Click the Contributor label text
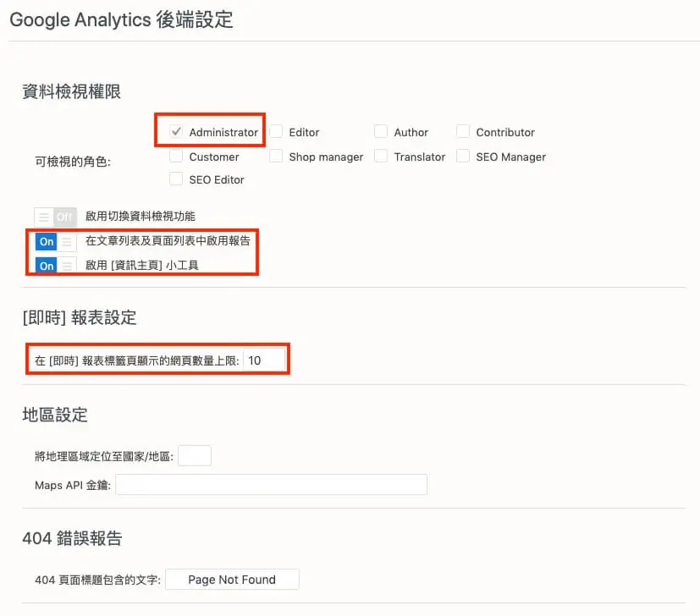 tap(505, 133)
